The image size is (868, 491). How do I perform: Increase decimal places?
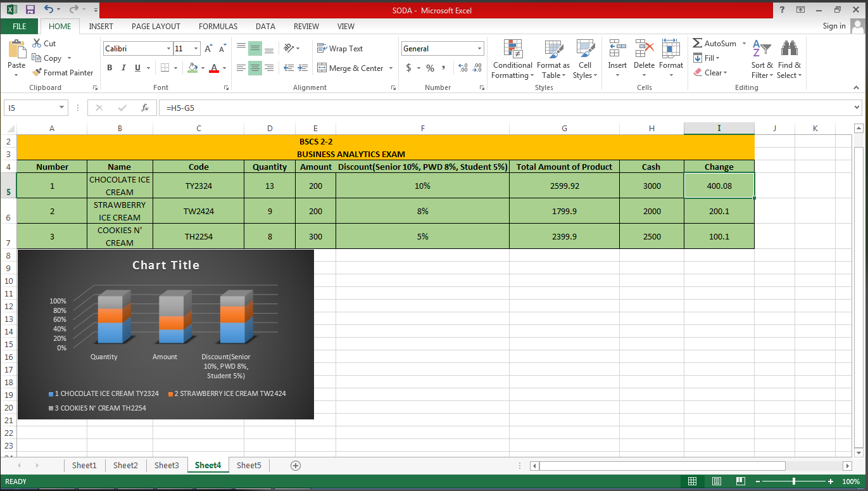click(x=462, y=68)
